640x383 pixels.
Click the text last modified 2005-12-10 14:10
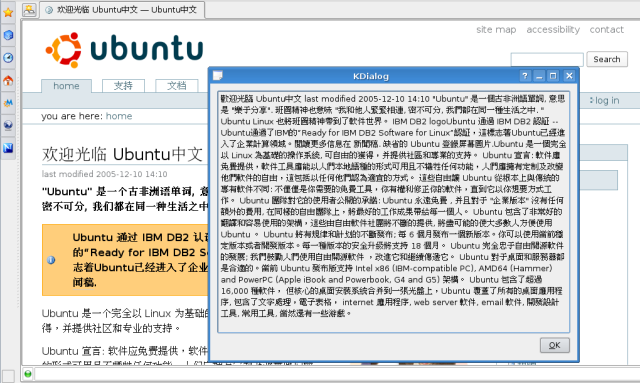[104, 174]
